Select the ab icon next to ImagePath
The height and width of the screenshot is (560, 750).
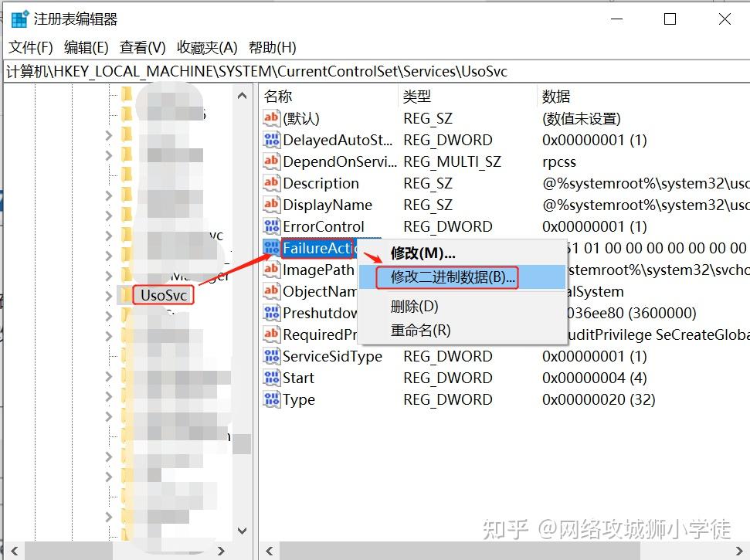[273, 270]
